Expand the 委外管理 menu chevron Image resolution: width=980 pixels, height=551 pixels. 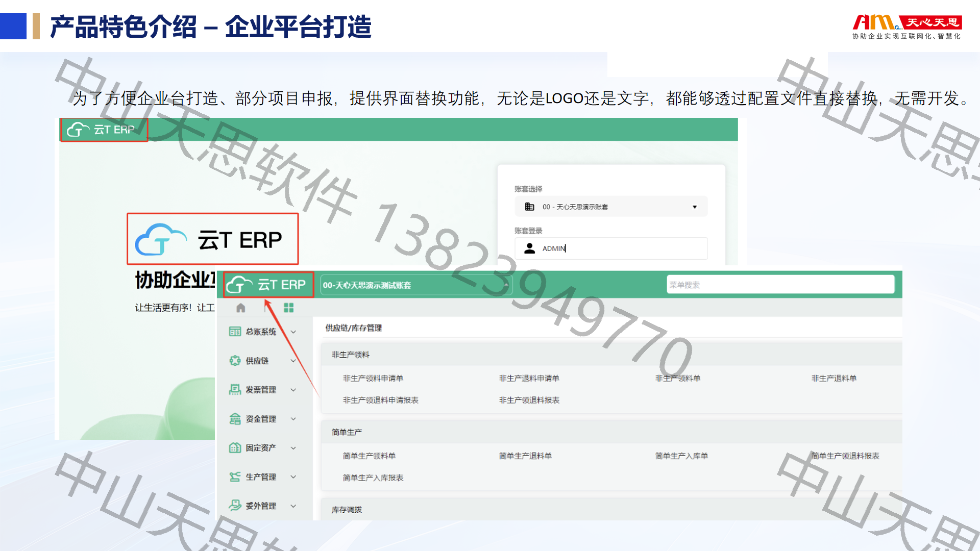(293, 506)
